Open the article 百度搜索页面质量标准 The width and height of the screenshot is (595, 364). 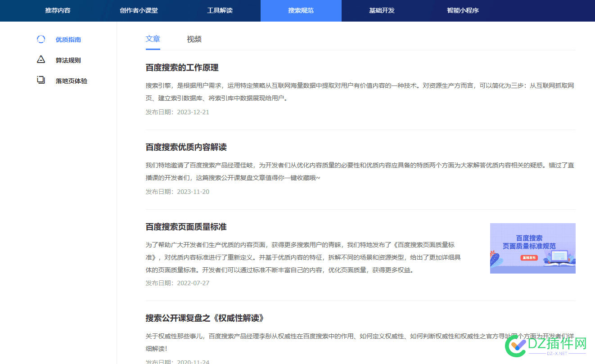pos(186,227)
